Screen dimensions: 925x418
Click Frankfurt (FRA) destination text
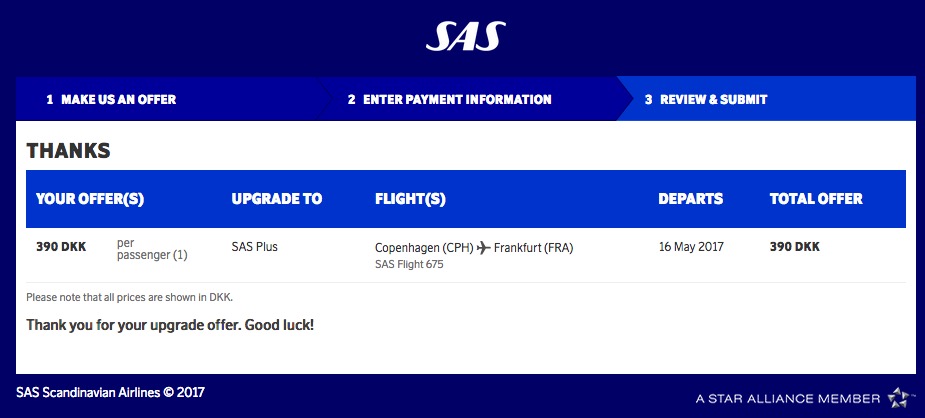(x=533, y=248)
